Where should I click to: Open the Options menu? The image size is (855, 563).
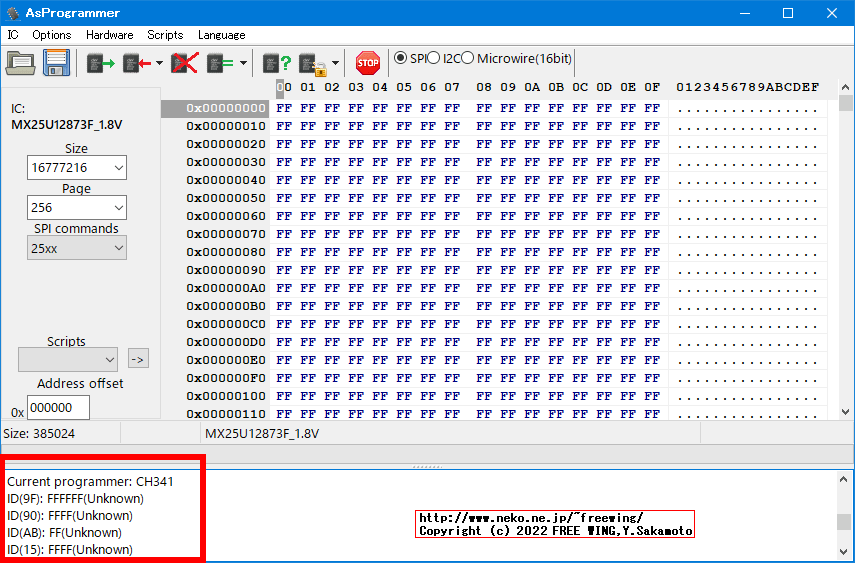(x=52, y=35)
